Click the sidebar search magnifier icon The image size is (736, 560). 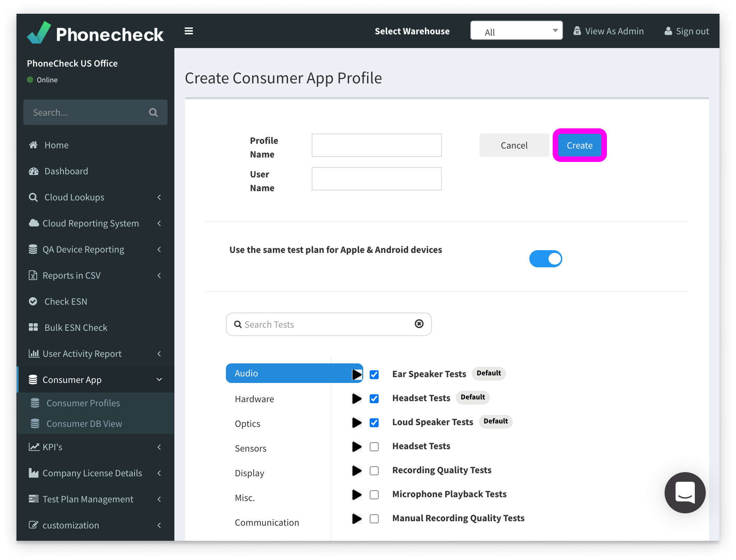153,113
